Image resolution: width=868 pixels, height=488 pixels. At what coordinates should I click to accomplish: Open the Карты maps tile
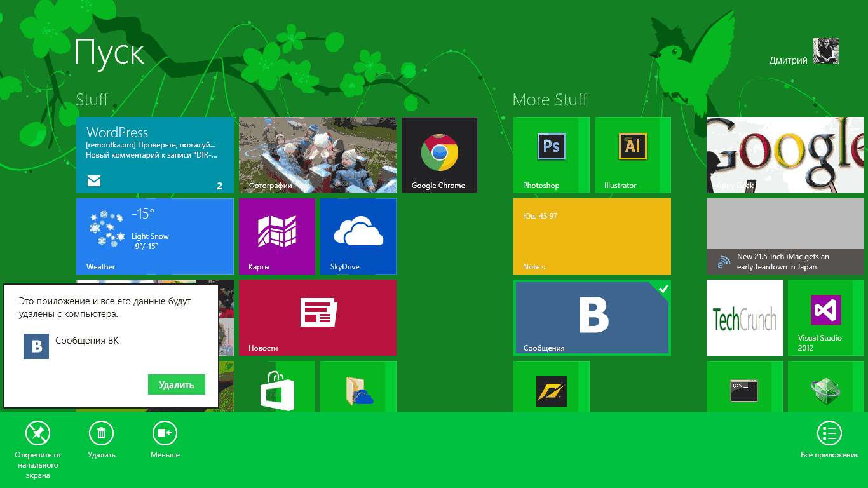277,236
